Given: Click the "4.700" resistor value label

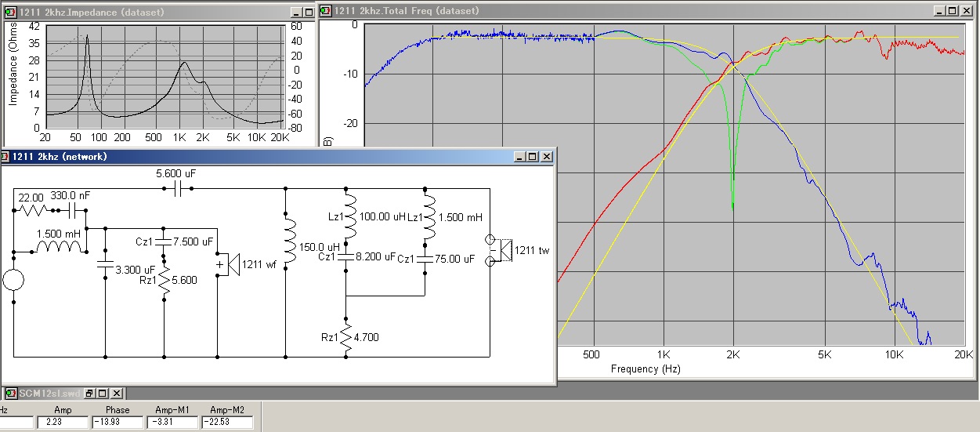Looking at the screenshot, I should click(x=367, y=338).
